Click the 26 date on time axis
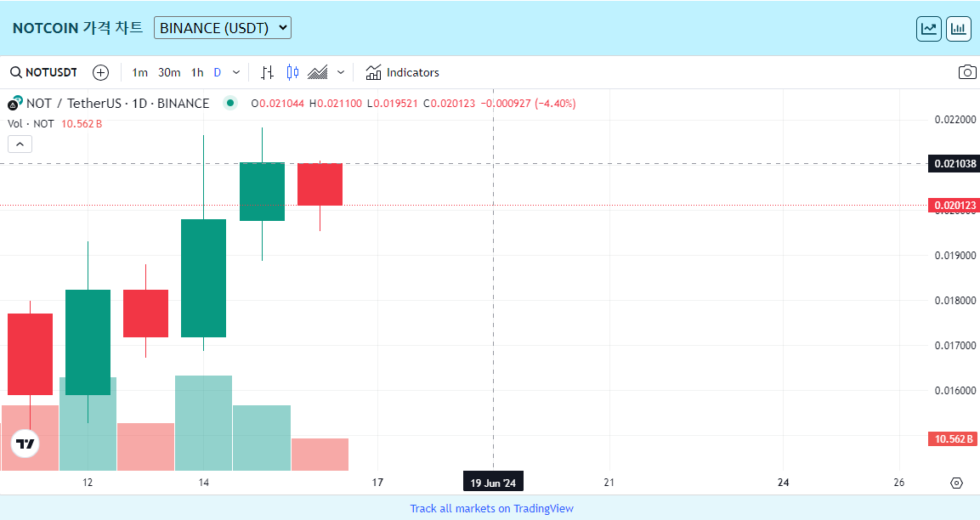The height and width of the screenshot is (520, 980). tap(898, 483)
